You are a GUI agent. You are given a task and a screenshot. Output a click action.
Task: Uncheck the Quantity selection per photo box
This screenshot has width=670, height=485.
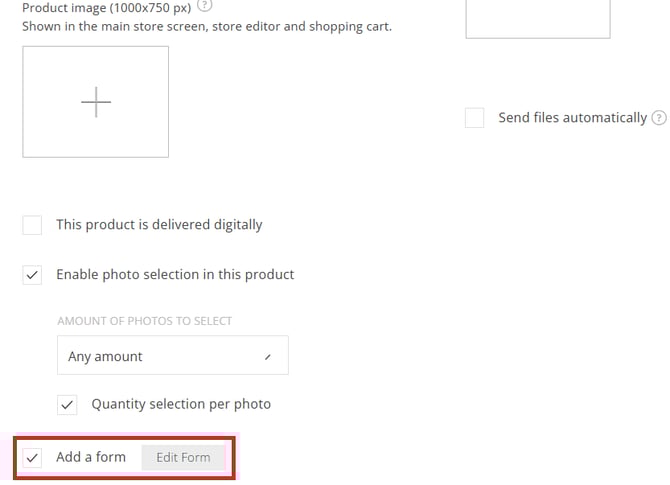point(67,405)
